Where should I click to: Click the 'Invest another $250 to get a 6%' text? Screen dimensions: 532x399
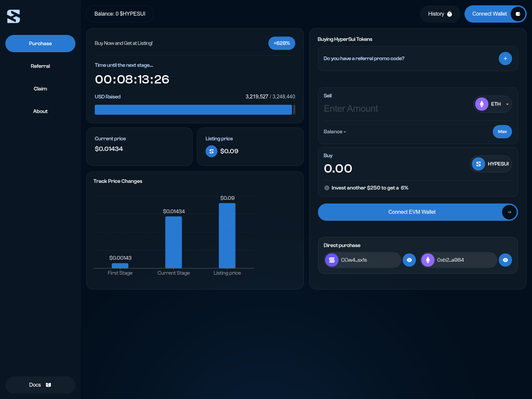point(370,188)
